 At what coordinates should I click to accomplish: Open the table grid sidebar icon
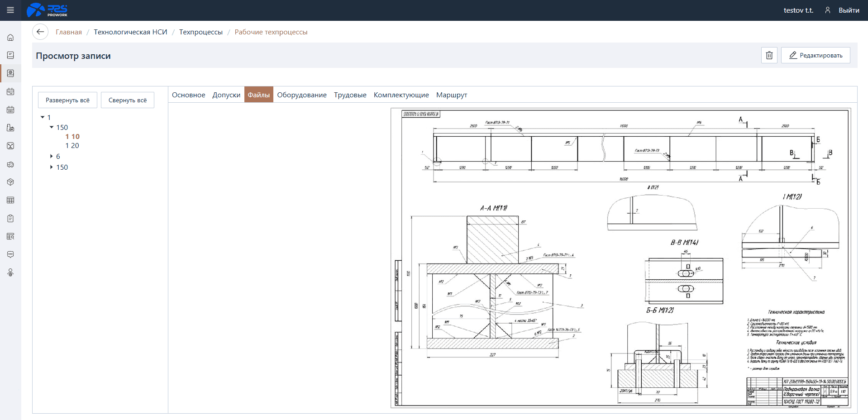tap(10, 200)
